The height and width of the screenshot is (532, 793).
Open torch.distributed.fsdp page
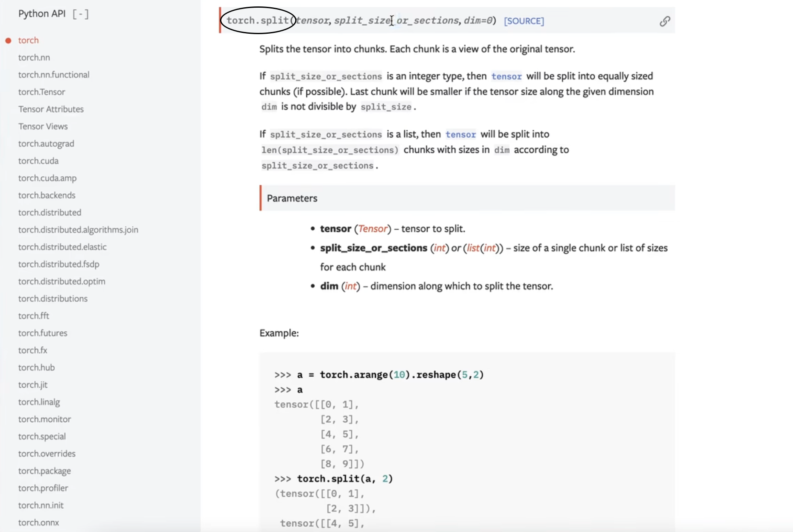tap(59, 264)
